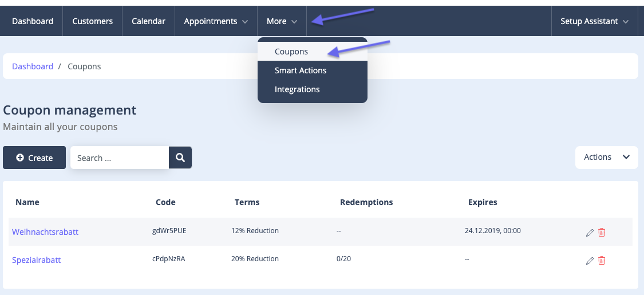
Task: Switch to the Calendar nav item
Action: tap(148, 21)
